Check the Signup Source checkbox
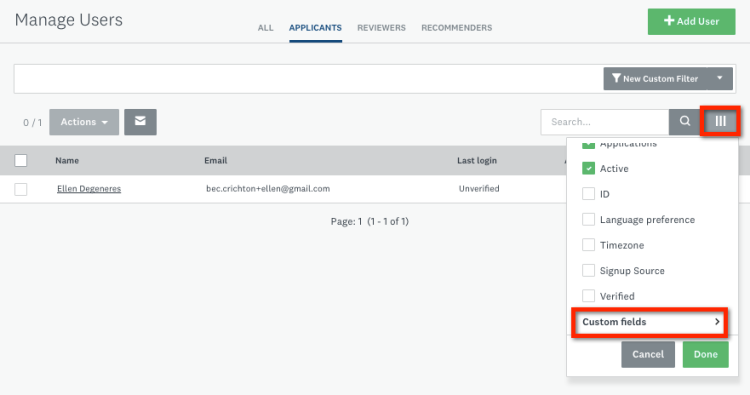This screenshot has height=395, width=750. point(588,270)
